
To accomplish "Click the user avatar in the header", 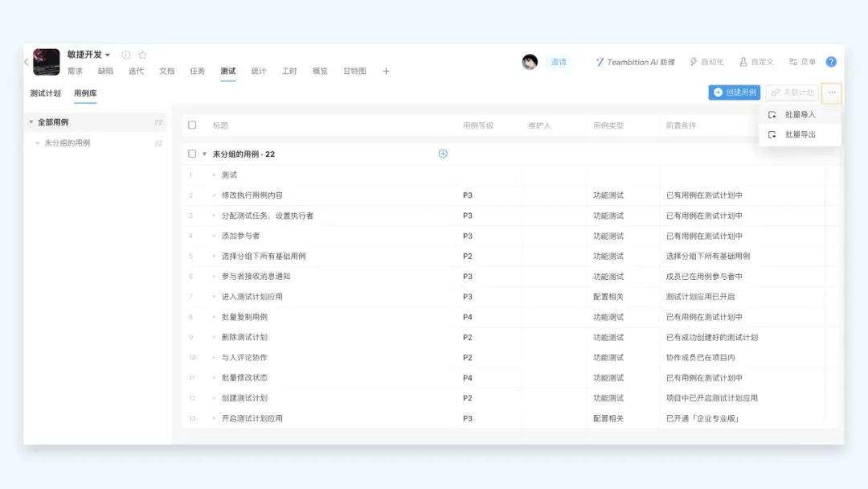I will click(530, 62).
